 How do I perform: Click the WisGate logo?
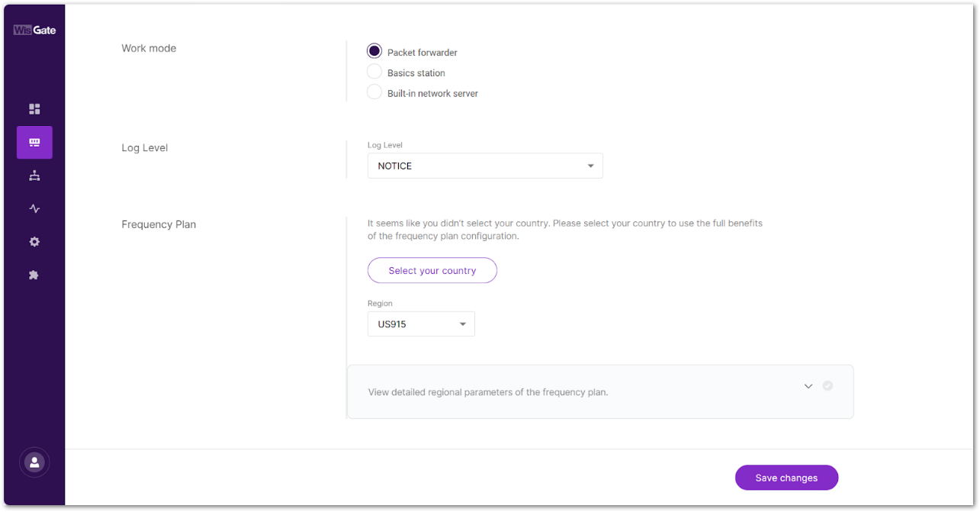pyautogui.click(x=34, y=31)
